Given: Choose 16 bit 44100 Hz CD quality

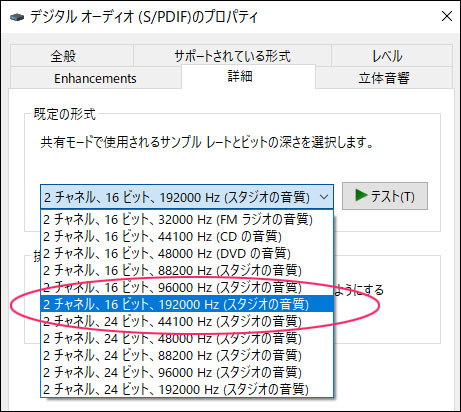Looking at the screenshot, I should coord(187,236).
